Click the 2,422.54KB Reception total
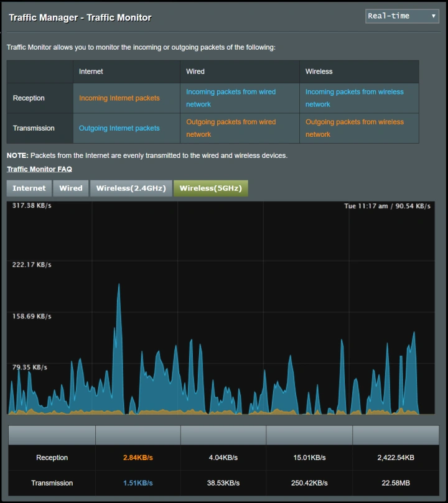The height and width of the screenshot is (503, 448). click(395, 458)
